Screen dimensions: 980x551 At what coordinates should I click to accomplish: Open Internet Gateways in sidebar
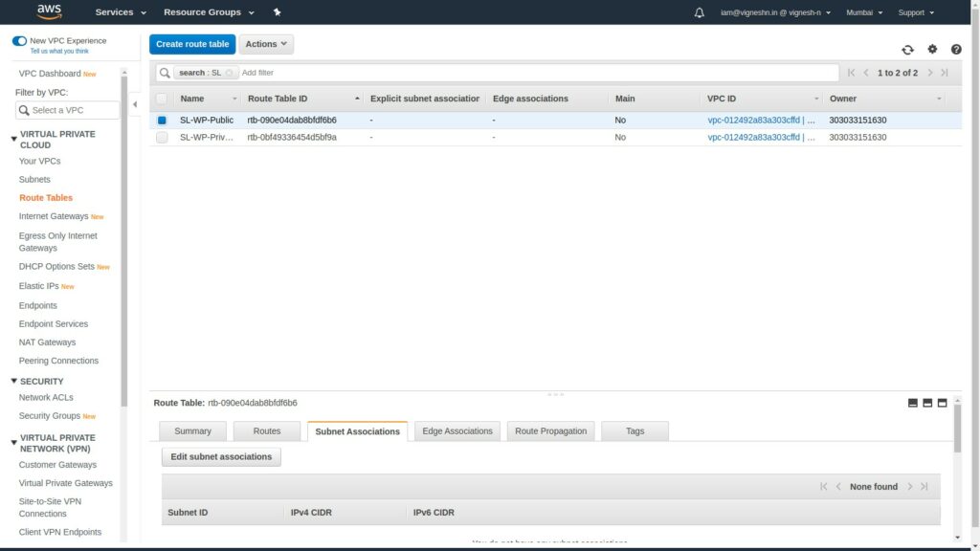54,216
